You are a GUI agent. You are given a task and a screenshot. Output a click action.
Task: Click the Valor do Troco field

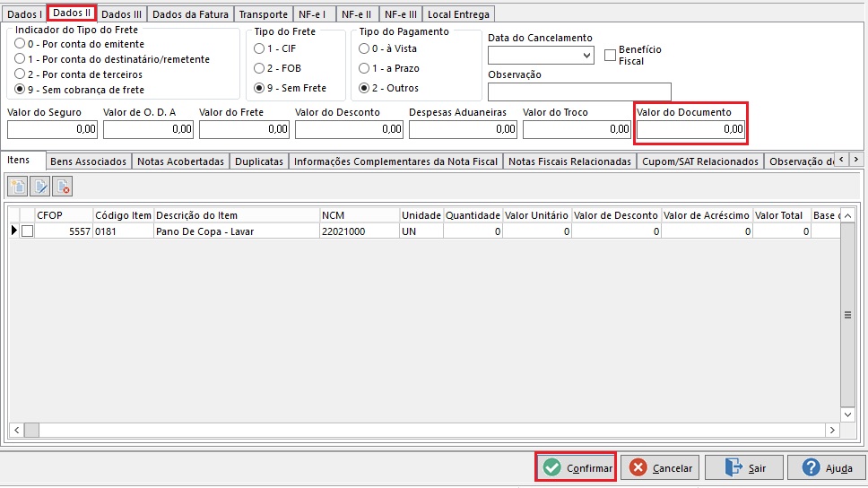pyautogui.click(x=577, y=129)
